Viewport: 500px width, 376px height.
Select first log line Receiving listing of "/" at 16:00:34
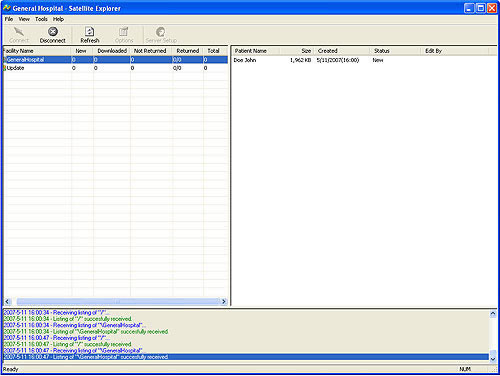(56, 313)
